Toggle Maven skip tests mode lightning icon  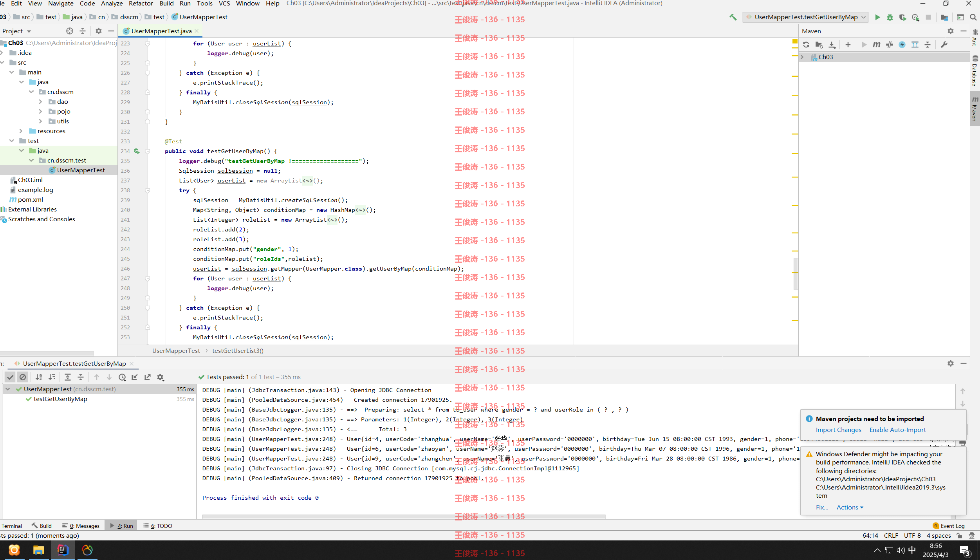[902, 45]
